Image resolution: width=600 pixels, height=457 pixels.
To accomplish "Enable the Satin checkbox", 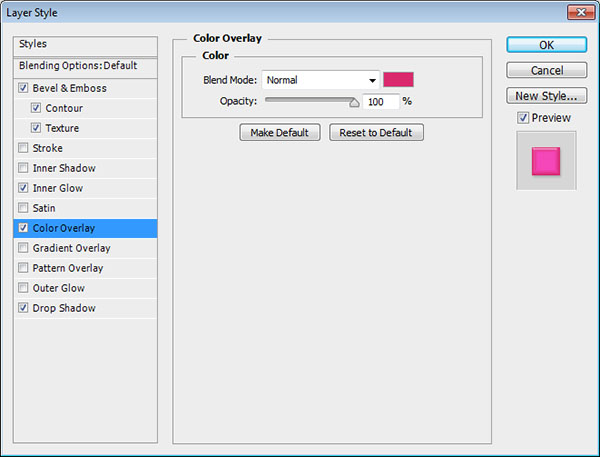I will tap(23, 208).
